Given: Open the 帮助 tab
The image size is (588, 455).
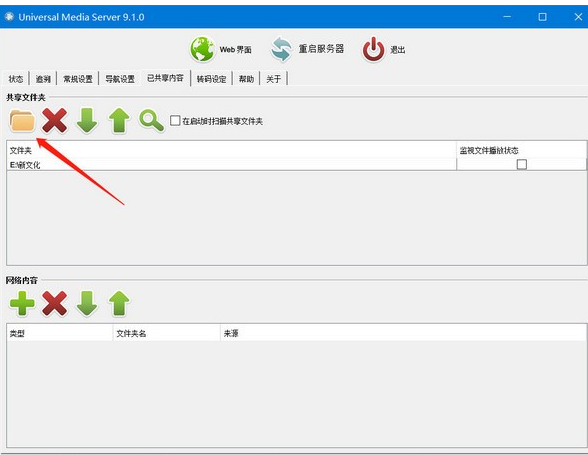Looking at the screenshot, I should (x=246, y=79).
